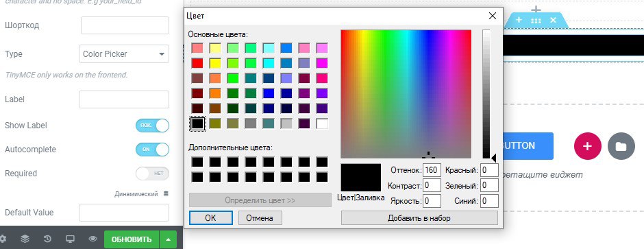Select the black basic color swatch
Screen dimensions: 644x249
pyautogui.click(x=197, y=123)
